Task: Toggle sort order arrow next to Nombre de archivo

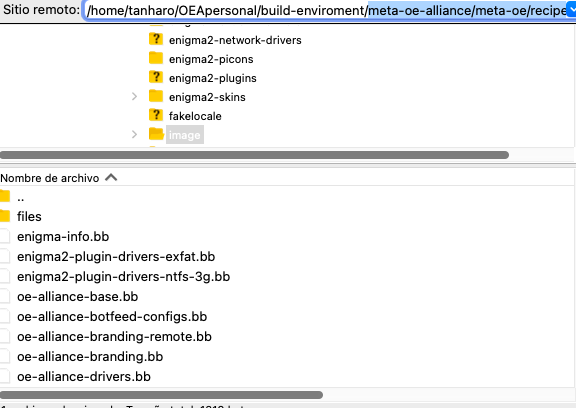Action: pos(111,178)
